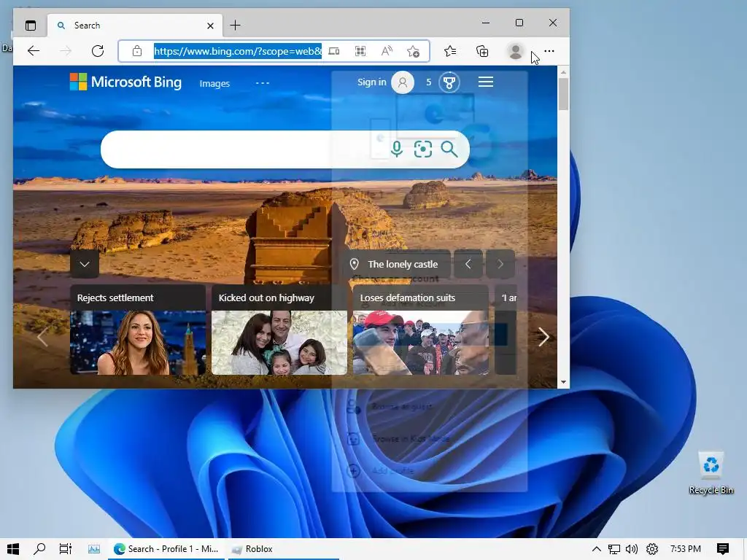Open Task View on the taskbar

(x=65, y=549)
